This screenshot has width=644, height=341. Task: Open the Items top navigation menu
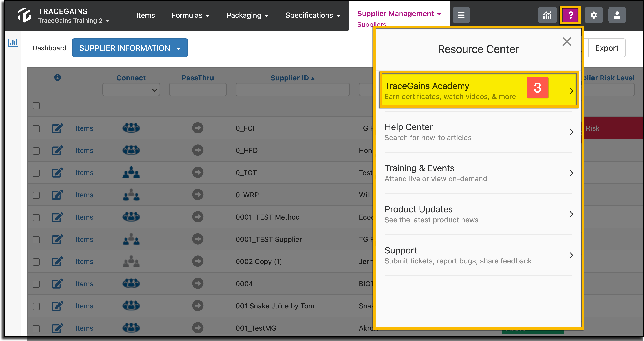tap(145, 16)
